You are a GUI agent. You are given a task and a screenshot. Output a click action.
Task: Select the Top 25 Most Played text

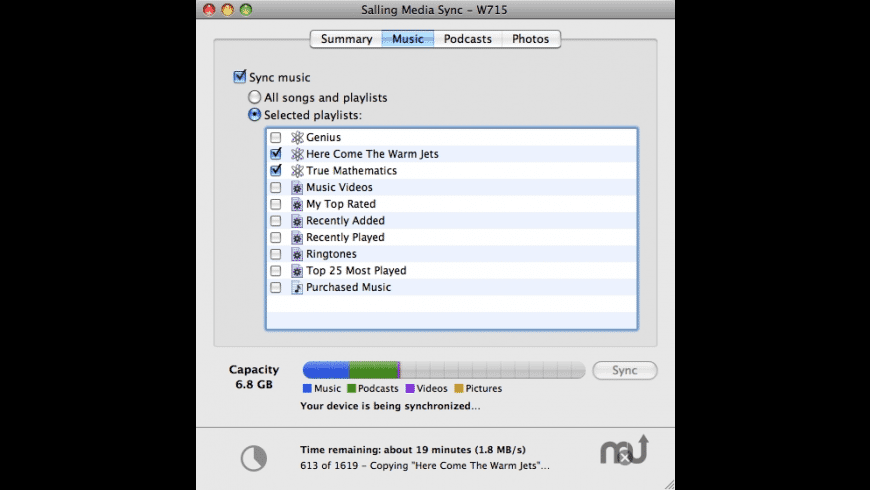point(356,271)
